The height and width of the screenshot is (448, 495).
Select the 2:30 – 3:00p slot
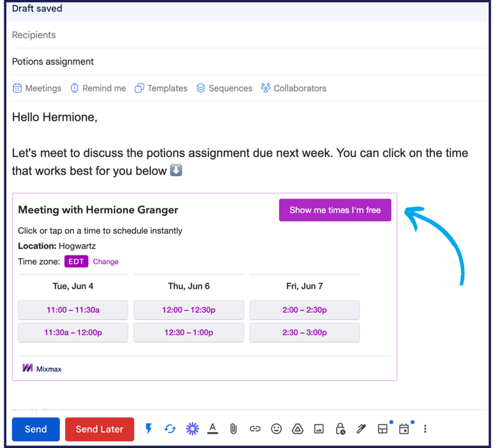(304, 332)
